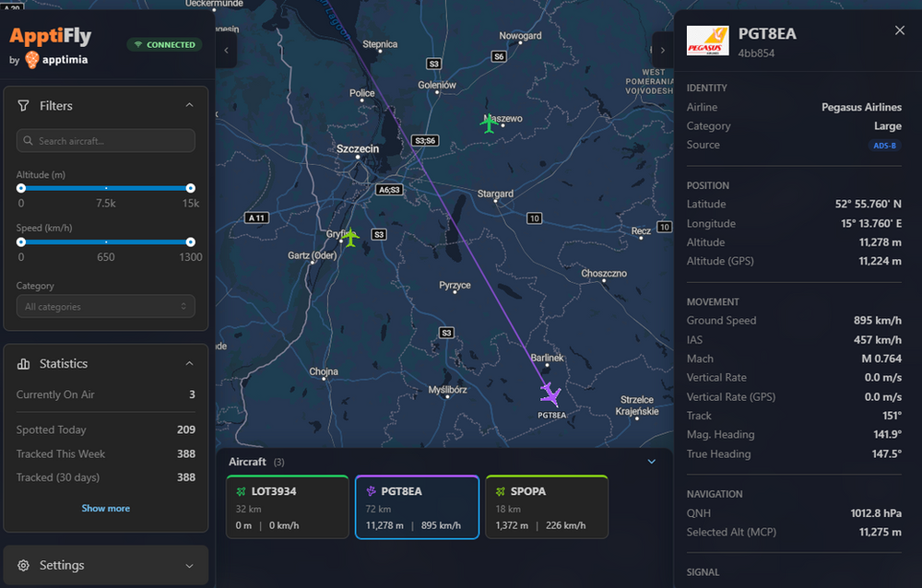Expand the Settings section
922x588 pixels.
[x=189, y=566]
